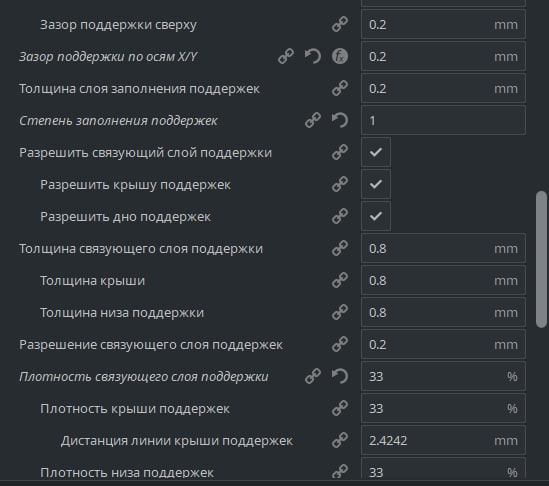Click link icon for Толщина связующего слоя поддержки
The height and width of the screenshot is (486, 549).
340,248
